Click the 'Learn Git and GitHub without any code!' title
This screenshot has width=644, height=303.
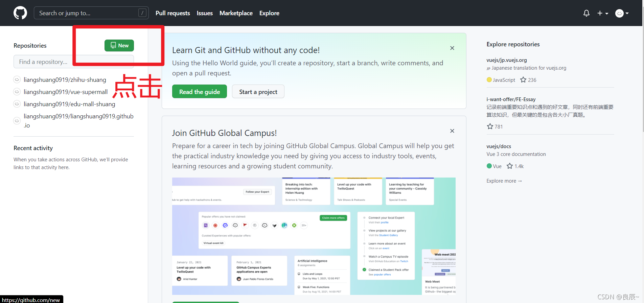[x=246, y=50]
